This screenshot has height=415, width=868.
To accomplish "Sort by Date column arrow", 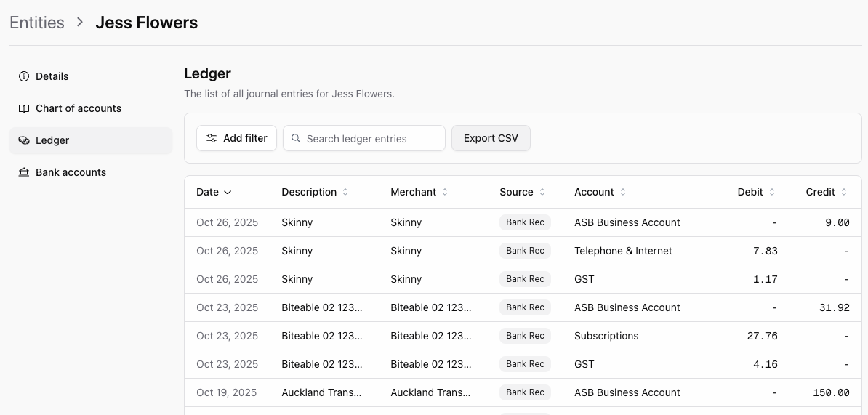I will (228, 193).
